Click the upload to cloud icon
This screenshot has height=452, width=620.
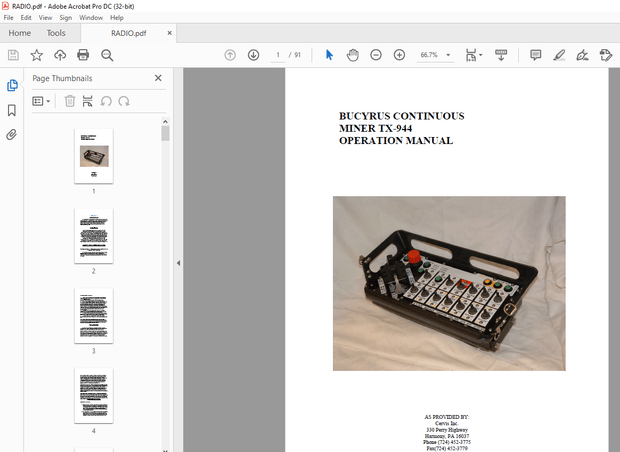(x=60, y=55)
